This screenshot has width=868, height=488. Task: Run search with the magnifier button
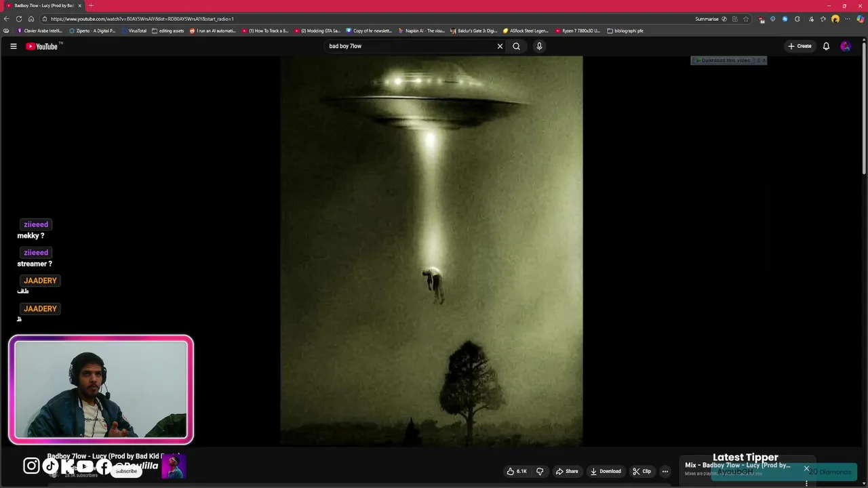(516, 46)
